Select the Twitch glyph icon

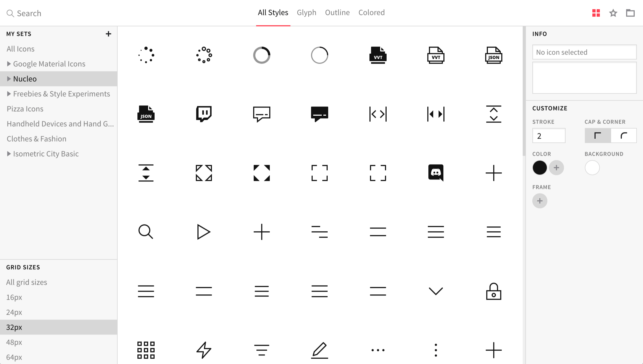point(204,114)
